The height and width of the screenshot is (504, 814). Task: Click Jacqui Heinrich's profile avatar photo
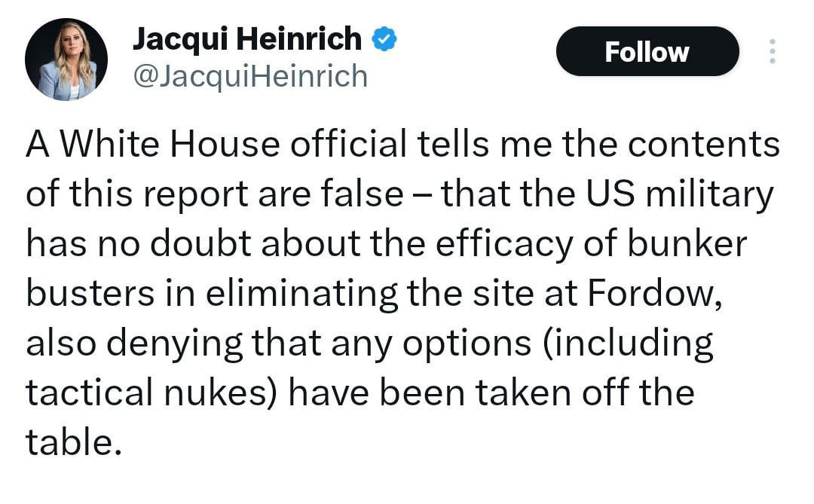pyautogui.click(x=66, y=60)
